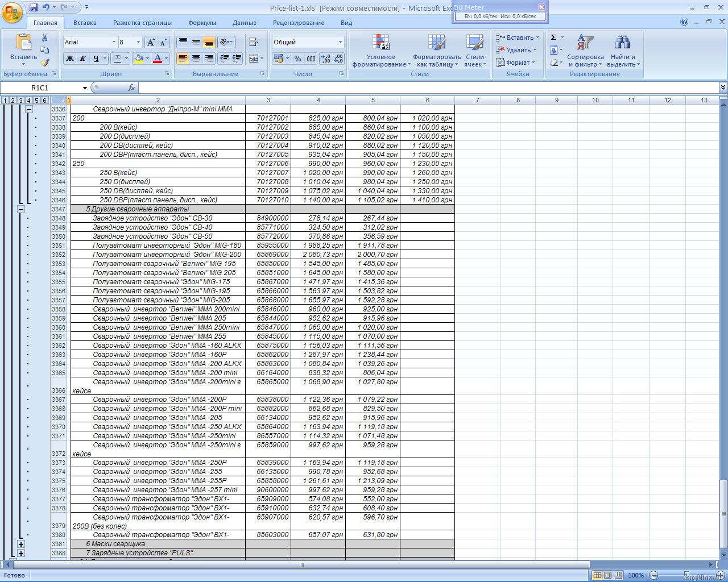This screenshot has width=728, height=582.
Task: Open the Формат cells menu
Action: coord(515,63)
